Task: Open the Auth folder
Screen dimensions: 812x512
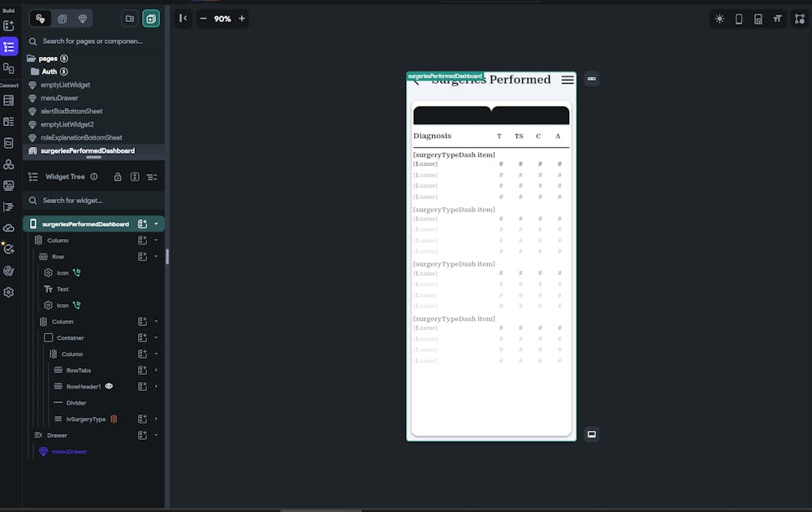Action: pyautogui.click(x=50, y=72)
